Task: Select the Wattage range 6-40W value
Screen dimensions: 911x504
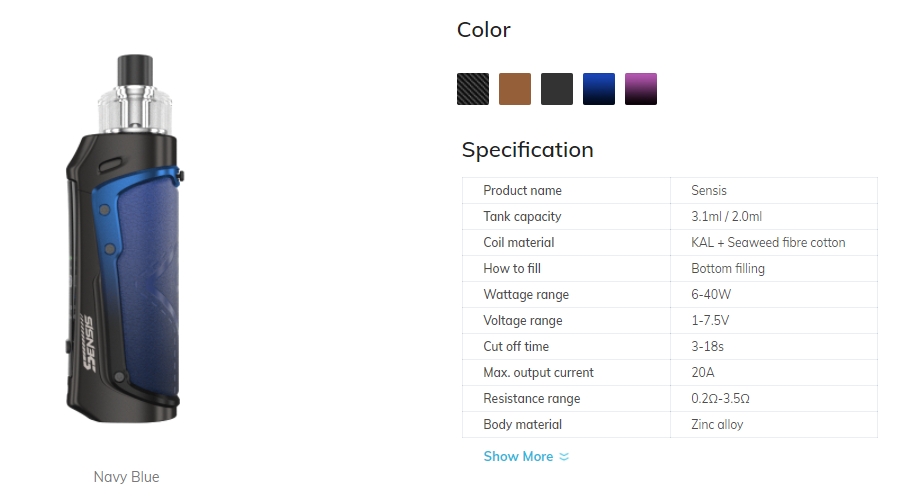Action: click(711, 294)
